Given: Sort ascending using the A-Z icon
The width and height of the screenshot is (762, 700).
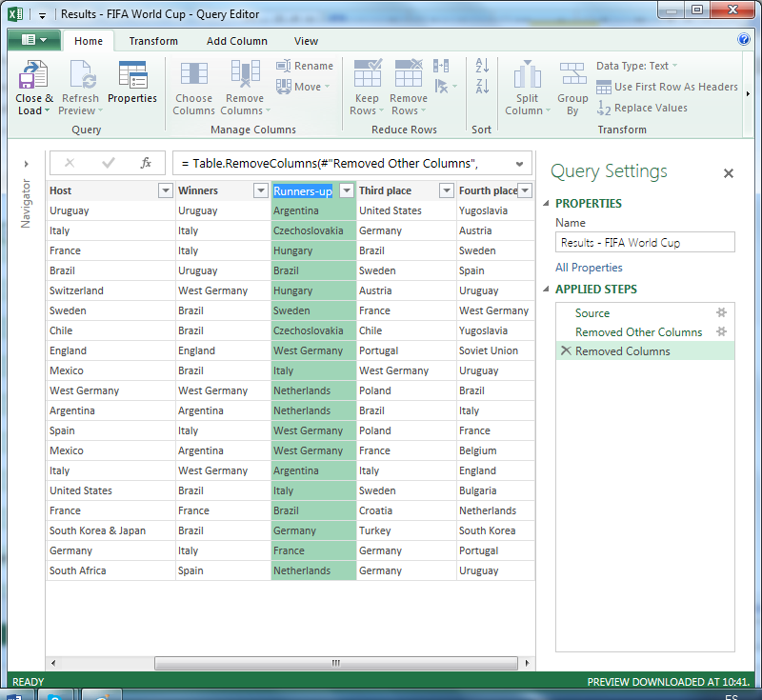Looking at the screenshot, I should pos(481,65).
